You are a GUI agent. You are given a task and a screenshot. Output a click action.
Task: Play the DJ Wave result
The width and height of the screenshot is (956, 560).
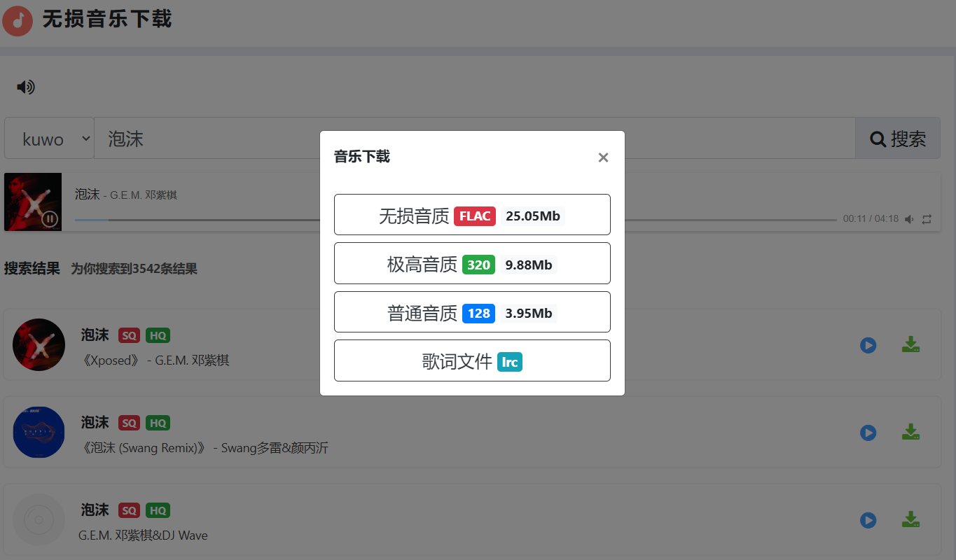click(x=868, y=520)
